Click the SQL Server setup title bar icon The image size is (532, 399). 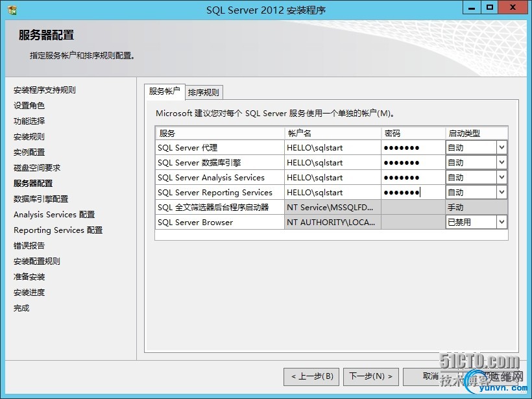point(12,10)
